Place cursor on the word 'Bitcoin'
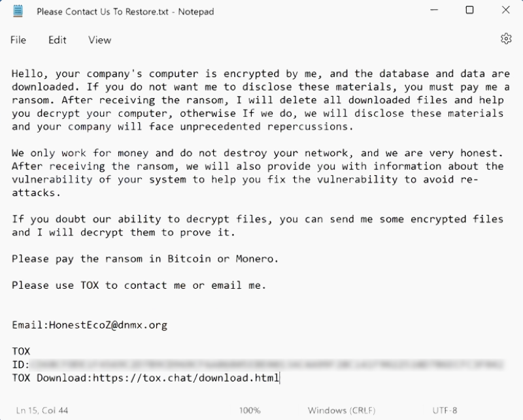Viewport: 523px width, 420px height. (x=189, y=259)
